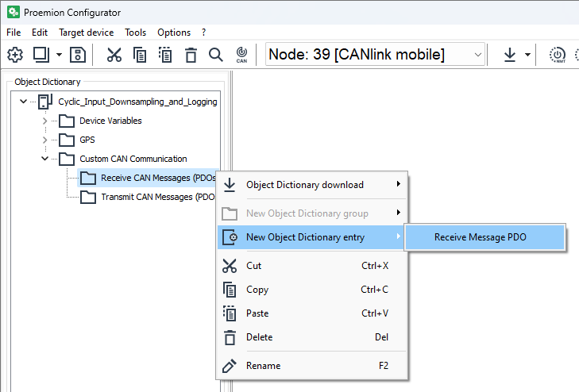Open the Target device menu
The width and height of the screenshot is (579, 392).
point(86,33)
